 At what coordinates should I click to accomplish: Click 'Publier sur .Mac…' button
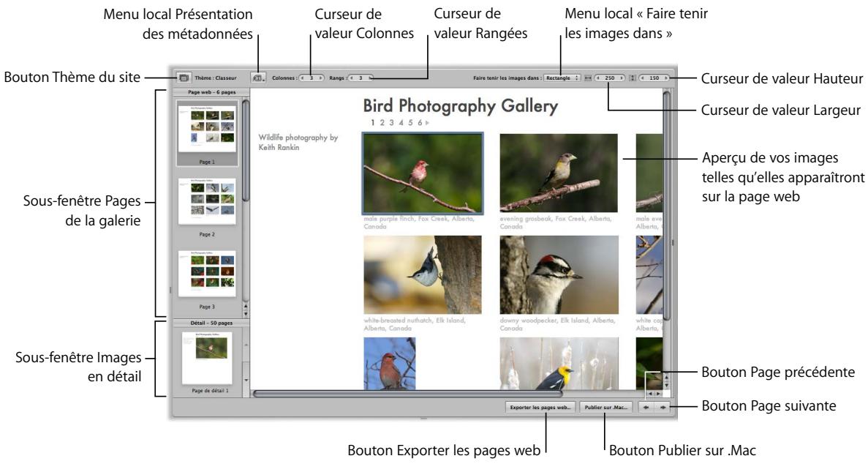tap(606, 408)
